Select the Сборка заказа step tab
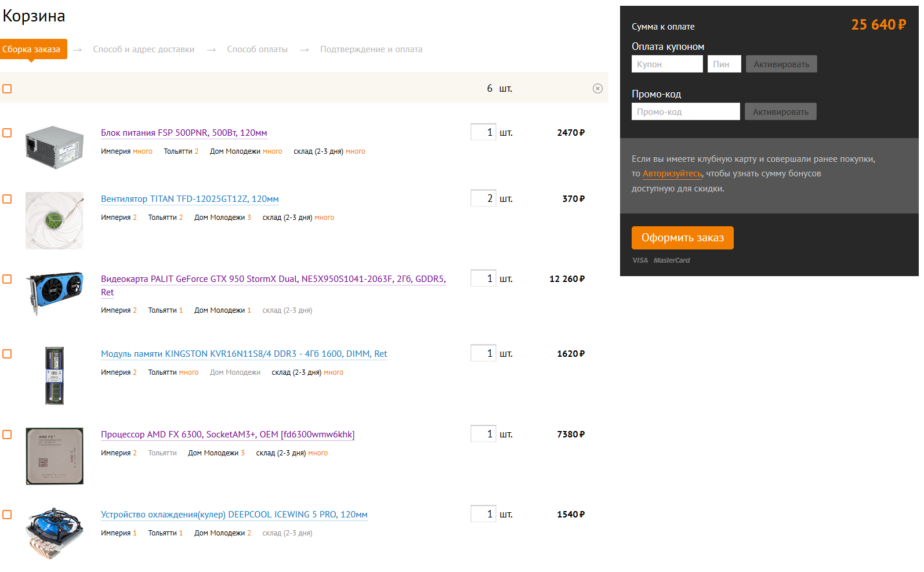The height and width of the screenshot is (572, 924). pos(33,49)
